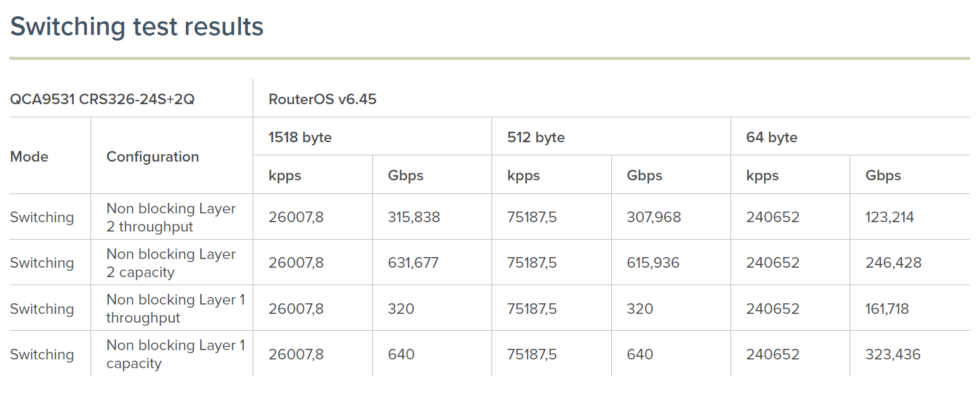Click the 512 byte column group header
This screenshot has width=980, height=395.
(536, 137)
